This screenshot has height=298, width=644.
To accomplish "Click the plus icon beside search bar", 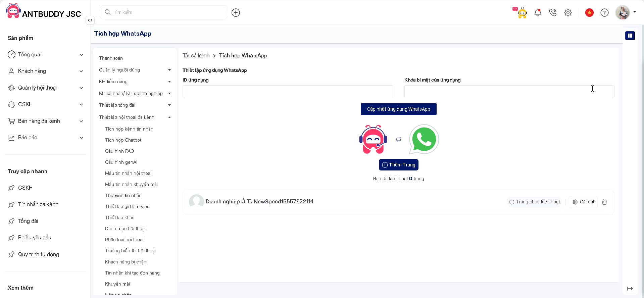I will (x=236, y=13).
